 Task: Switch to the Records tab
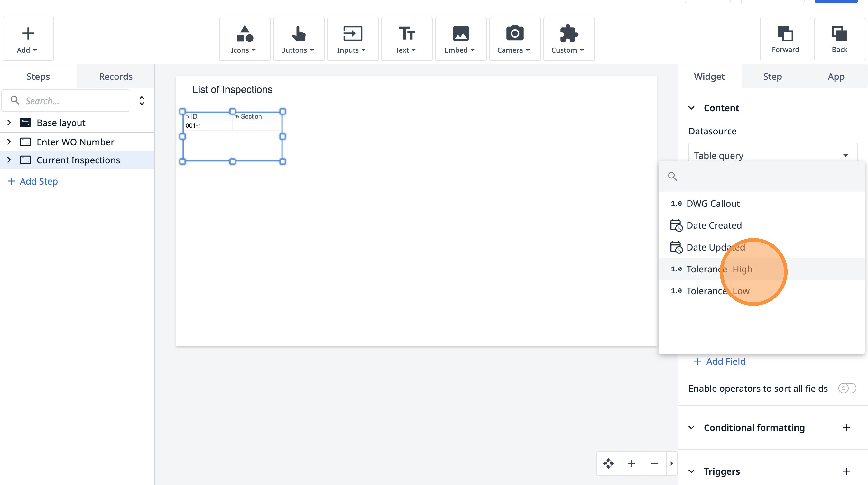coord(115,77)
